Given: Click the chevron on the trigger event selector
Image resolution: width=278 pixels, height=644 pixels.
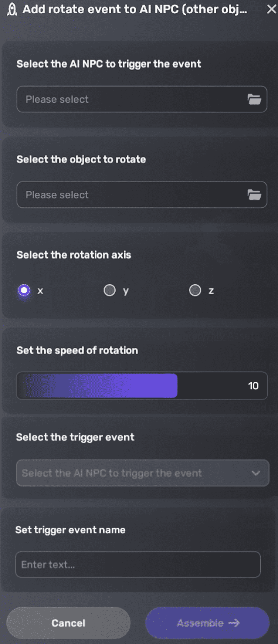Looking at the screenshot, I should [256, 473].
